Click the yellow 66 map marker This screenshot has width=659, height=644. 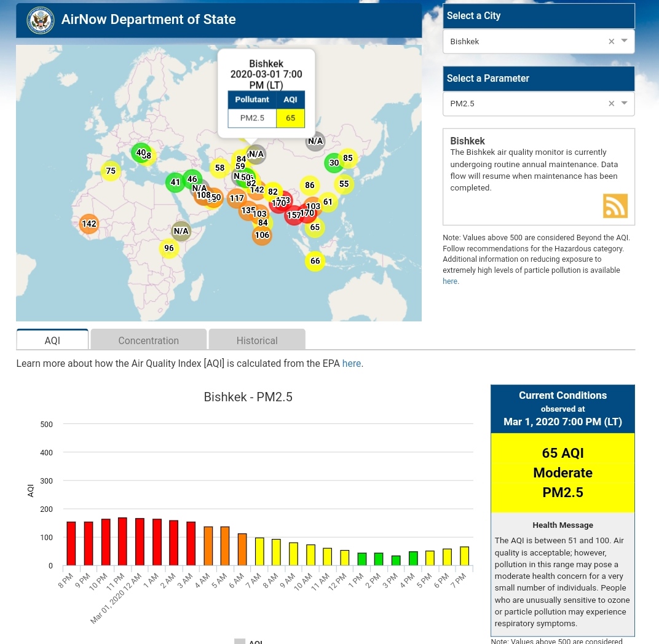click(x=315, y=261)
